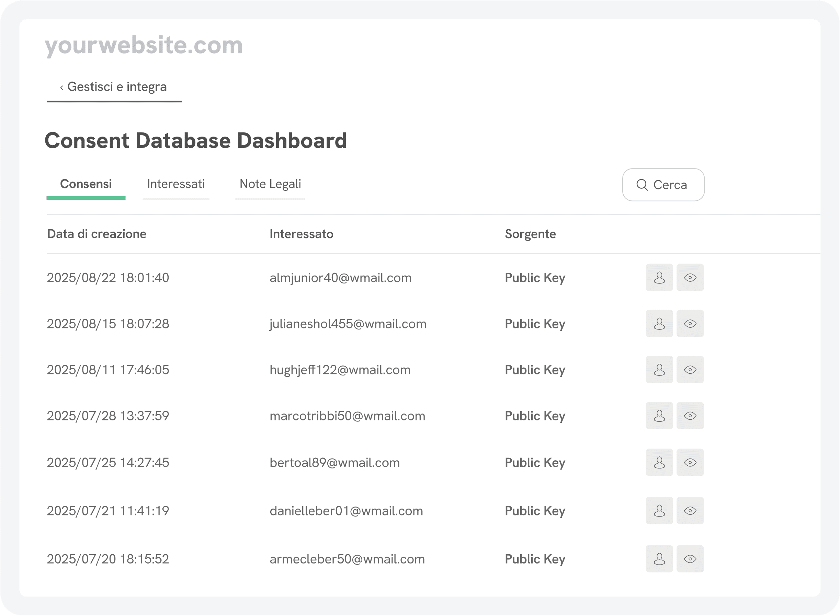Click eye icon in marcotribbi50@wmail.com row
Image resolution: width=840 pixels, height=616 pixels.
690,415
